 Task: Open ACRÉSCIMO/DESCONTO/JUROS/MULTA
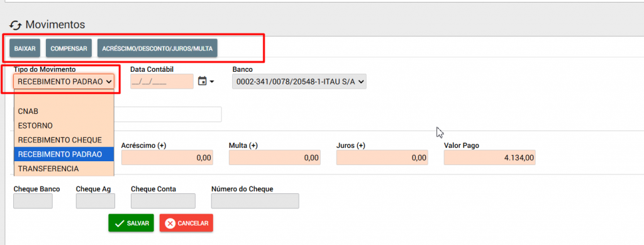coord(157,48)
